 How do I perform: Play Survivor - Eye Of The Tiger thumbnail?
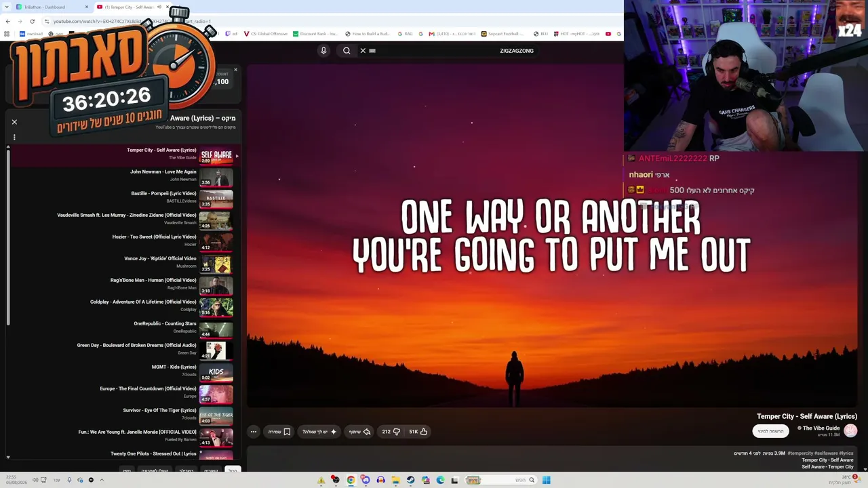pyautogui.click(x=216, y=415)
